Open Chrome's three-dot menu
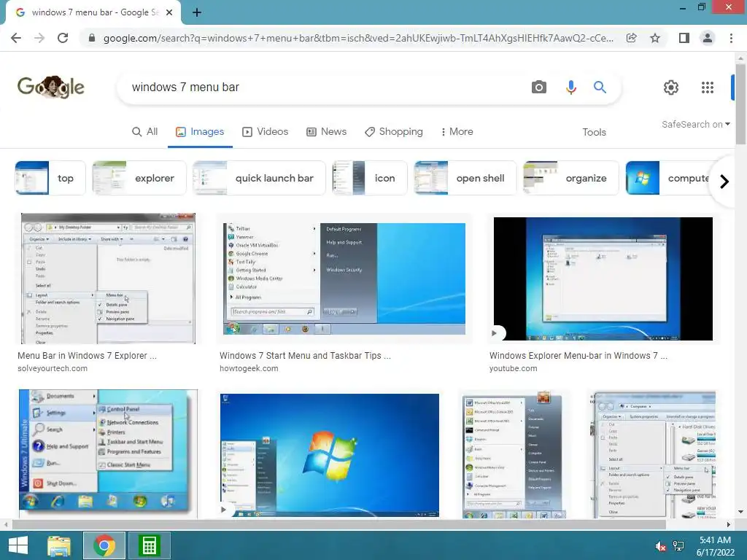This screenshot has height=560, width=747. [731, 38]
